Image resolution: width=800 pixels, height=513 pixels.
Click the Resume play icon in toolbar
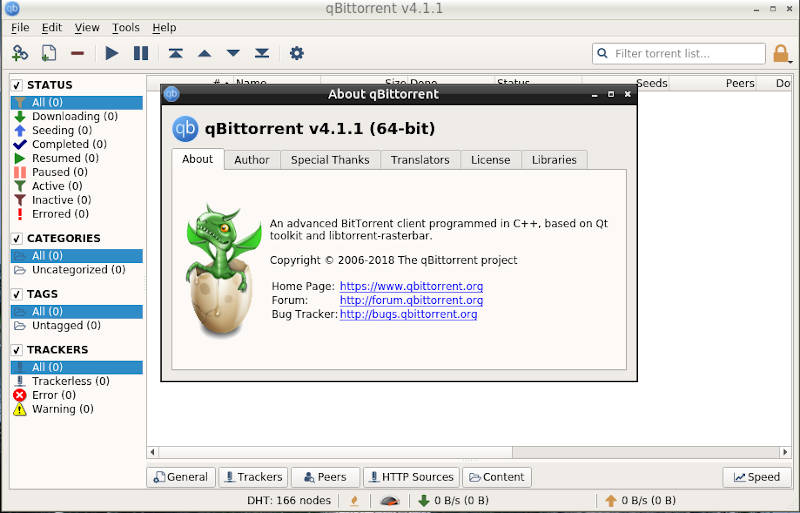coord(112,53)
